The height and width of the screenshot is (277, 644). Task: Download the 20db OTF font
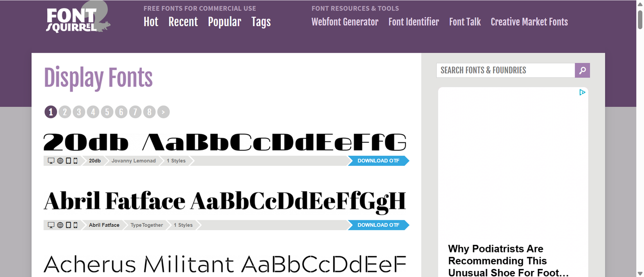pos(378,161)
